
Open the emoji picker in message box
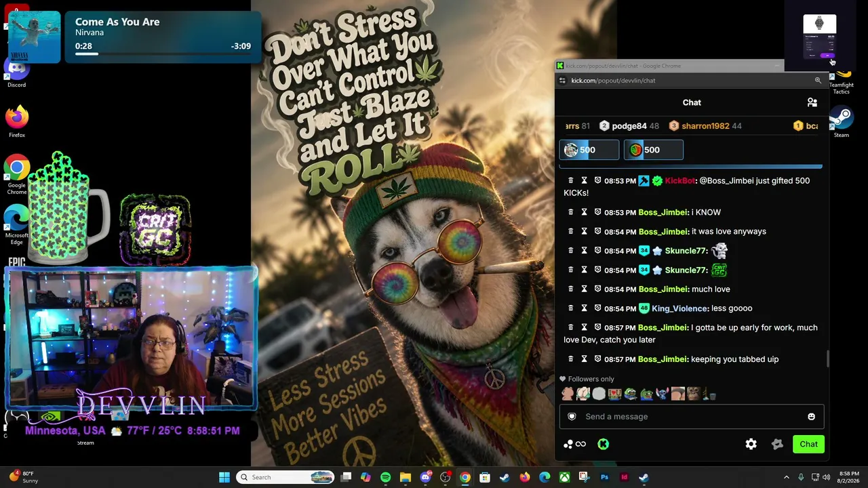(811, 417)
